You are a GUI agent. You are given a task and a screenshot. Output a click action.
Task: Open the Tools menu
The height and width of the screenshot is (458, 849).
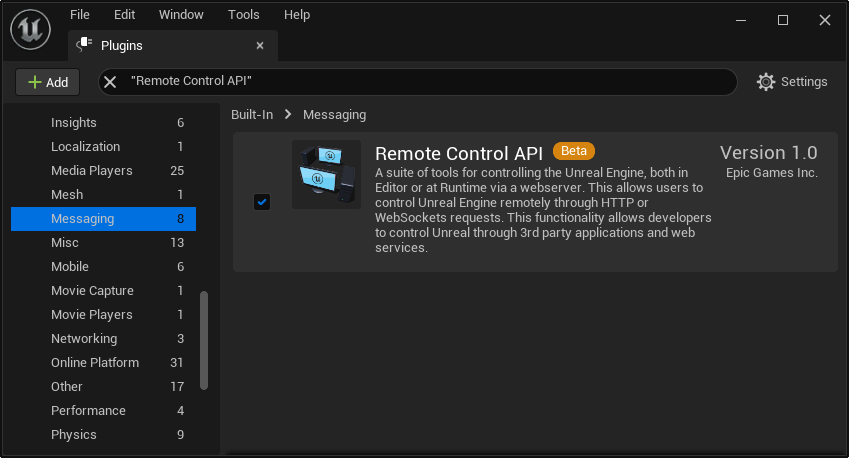(x=243, y=15)
